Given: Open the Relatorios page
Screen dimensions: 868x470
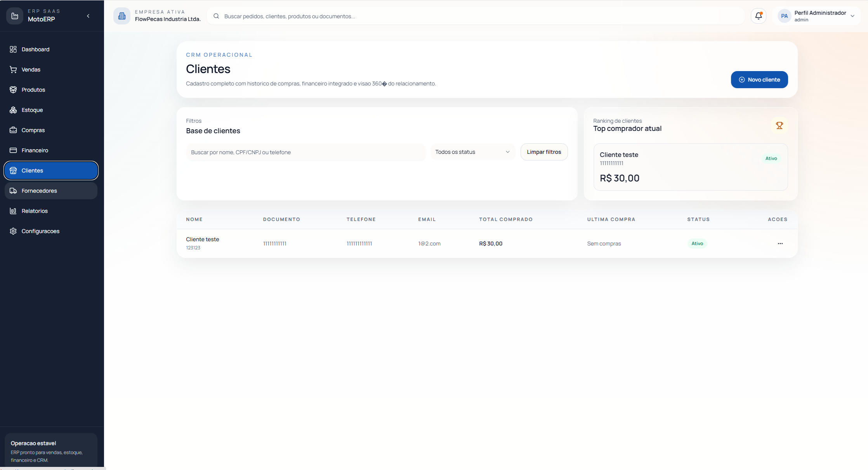Looking at the screenshot, I should [x=51, y=211].
